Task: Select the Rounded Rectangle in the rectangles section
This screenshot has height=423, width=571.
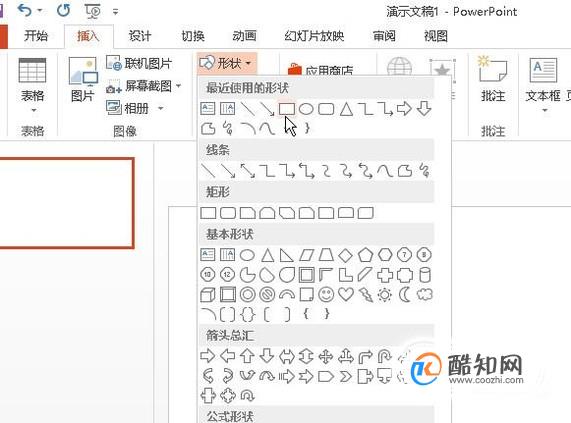Action: (x=228, y=213)
